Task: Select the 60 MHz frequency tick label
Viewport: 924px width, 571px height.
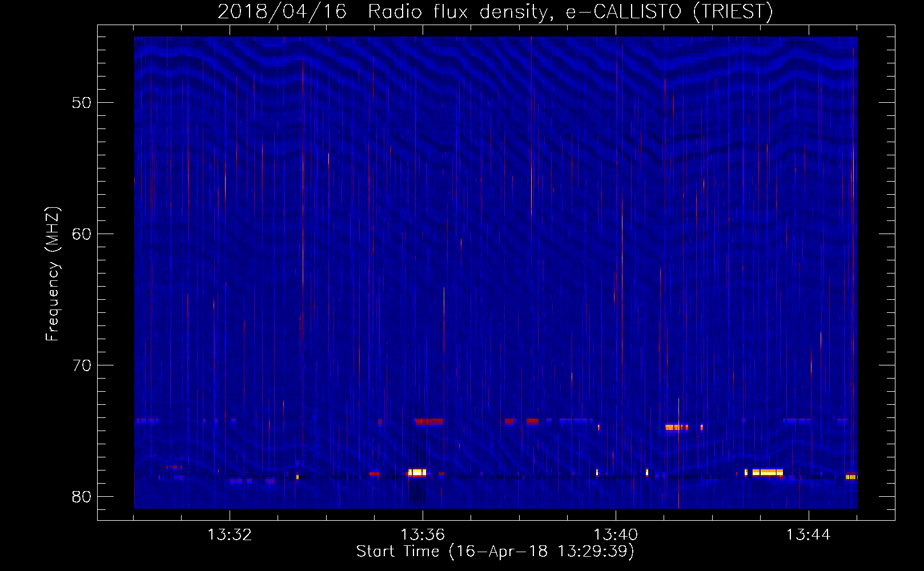Action: (x=82, y=234)
